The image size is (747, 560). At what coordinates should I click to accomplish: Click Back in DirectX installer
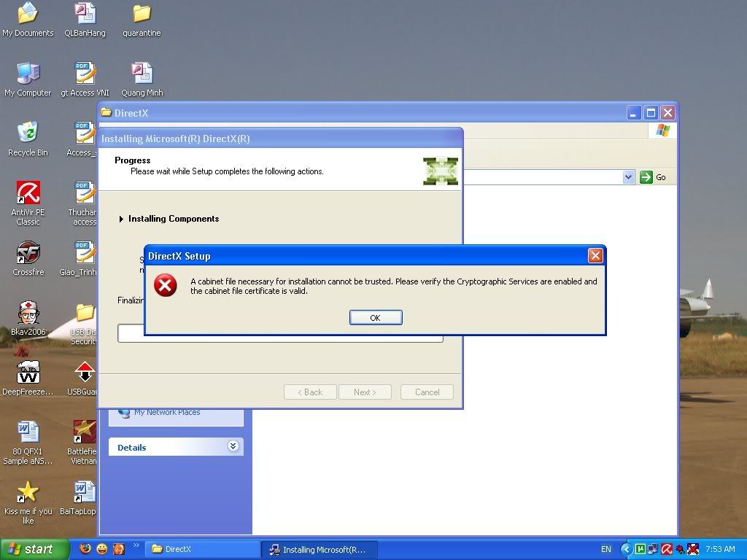coord(310,392)
